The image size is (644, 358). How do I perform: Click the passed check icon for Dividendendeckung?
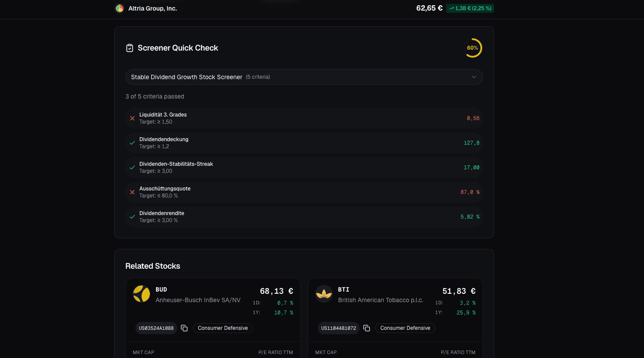coord(132,143)
